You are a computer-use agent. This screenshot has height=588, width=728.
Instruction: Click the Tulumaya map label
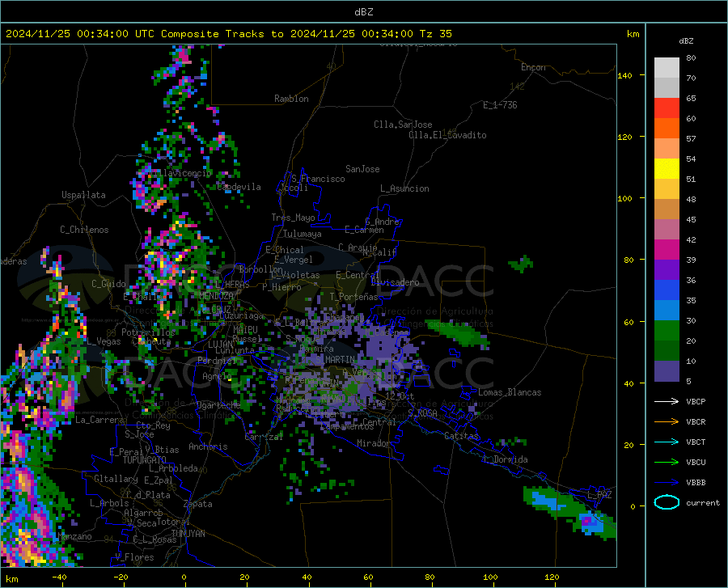[x=303, y=234]
